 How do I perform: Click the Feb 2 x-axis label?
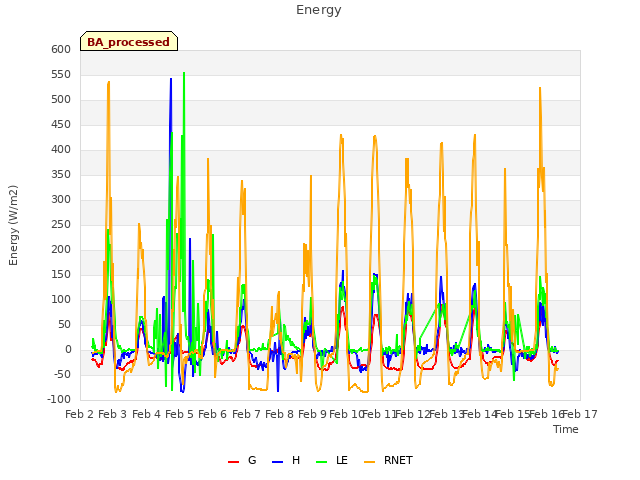pyautogui.click(x=80, y=414)
